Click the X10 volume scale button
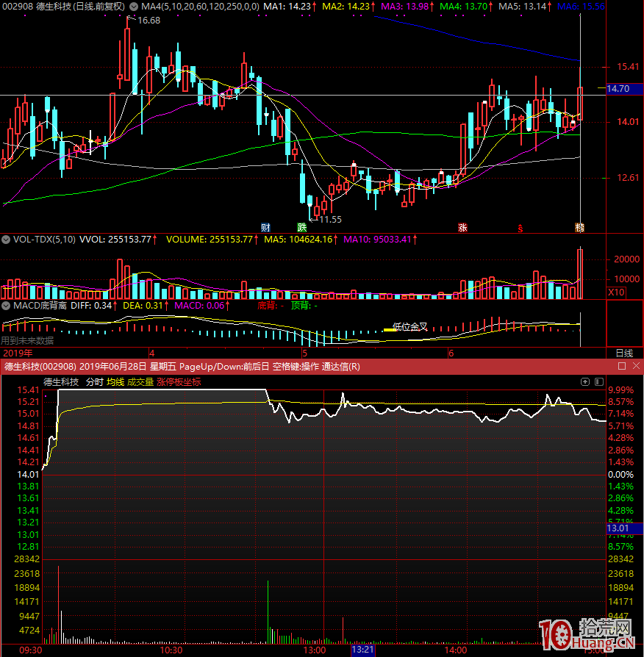The image size is (644, 657). point(615,292)
